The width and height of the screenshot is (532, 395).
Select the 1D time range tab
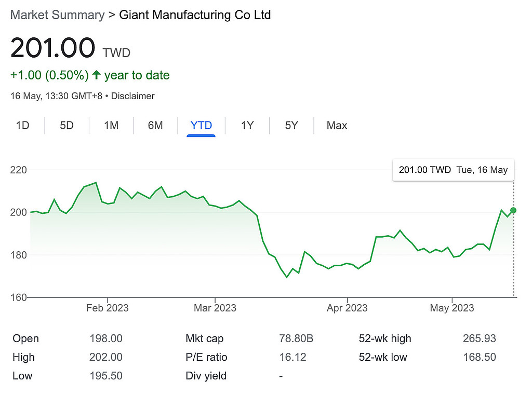[x=22, y=126]
